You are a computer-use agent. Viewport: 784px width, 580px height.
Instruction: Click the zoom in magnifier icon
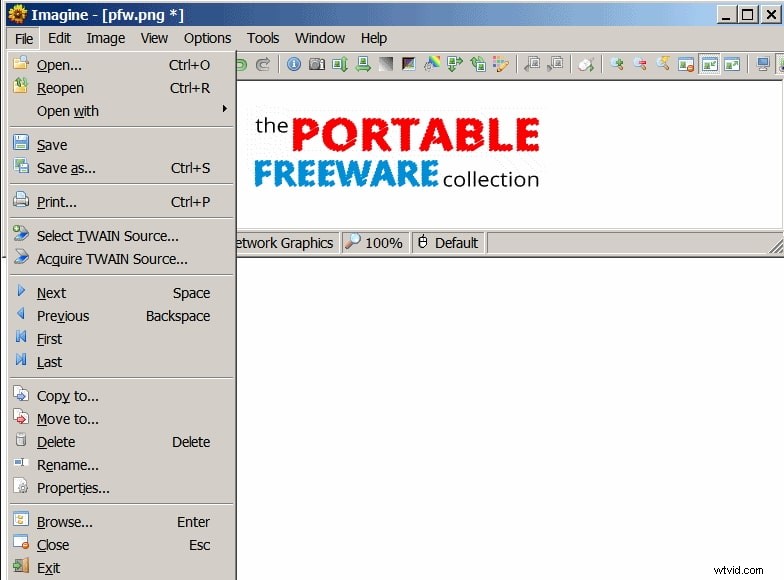[617, 64]
